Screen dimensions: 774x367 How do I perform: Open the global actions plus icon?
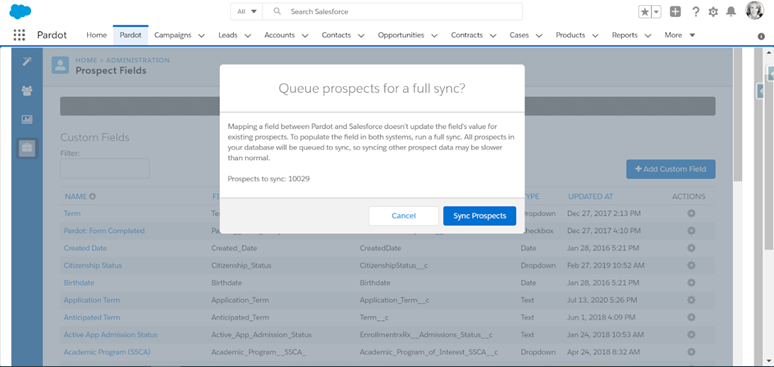pyautogui.click(x=675, y=12)
